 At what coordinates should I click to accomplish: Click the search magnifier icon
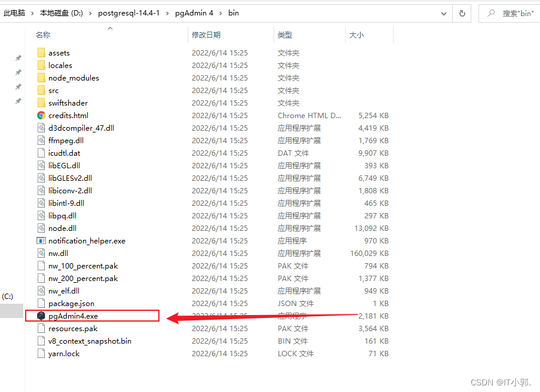point(491,13)
